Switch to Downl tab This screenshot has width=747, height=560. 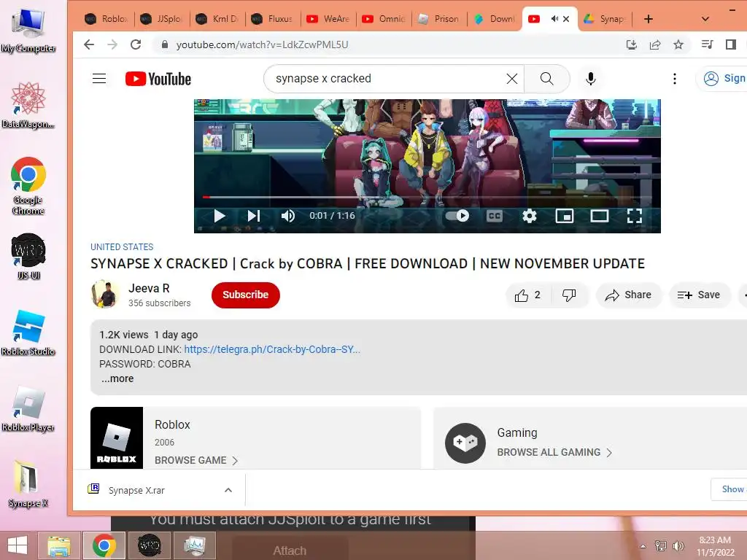point(495,19)
